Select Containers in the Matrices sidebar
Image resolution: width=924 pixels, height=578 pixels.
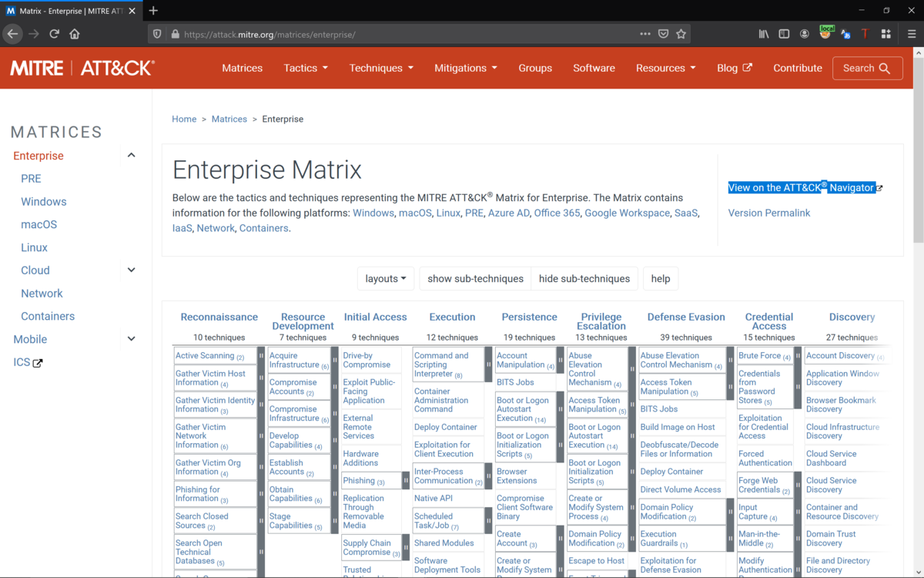[48, 317]
